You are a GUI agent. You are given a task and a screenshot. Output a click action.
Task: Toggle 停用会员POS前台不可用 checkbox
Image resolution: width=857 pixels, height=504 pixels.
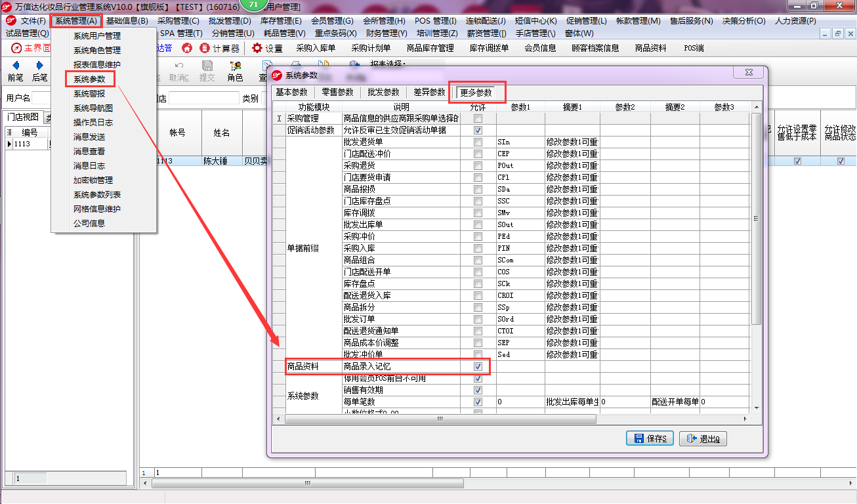point(478,378)
